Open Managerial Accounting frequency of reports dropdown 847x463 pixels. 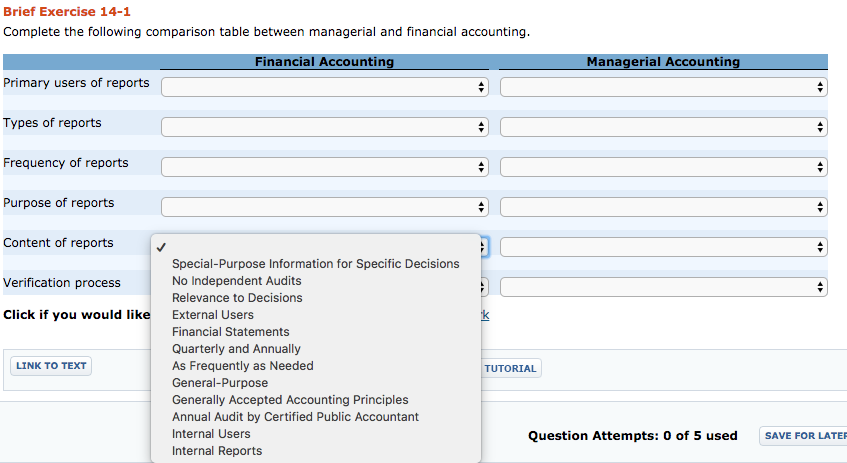click(x=664, y=167)
